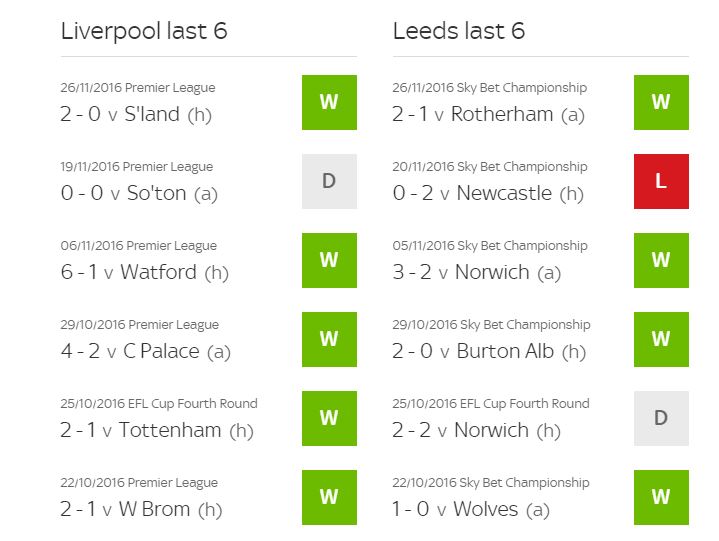
Task: Click the green W badge for Leeds v Rotherham
Action: 661,102
